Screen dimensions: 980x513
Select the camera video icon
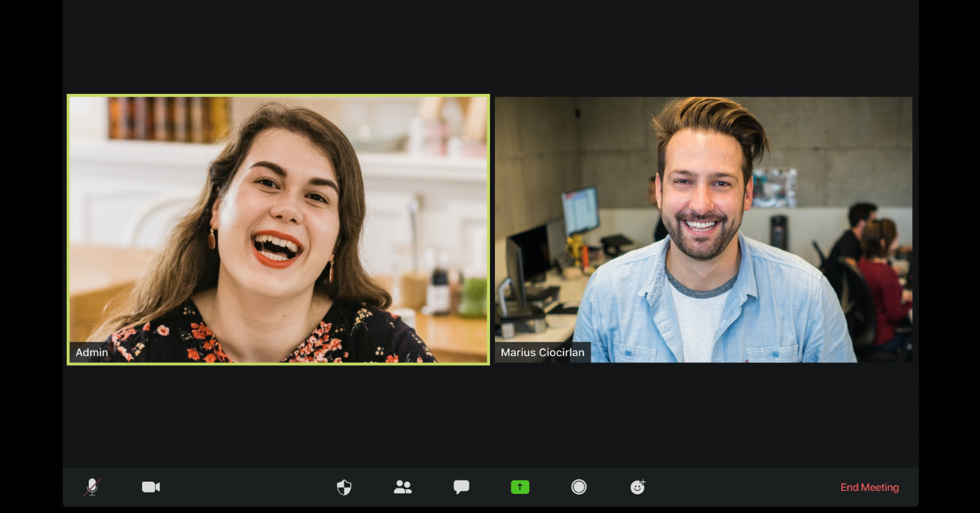click(x=151, y=487)
